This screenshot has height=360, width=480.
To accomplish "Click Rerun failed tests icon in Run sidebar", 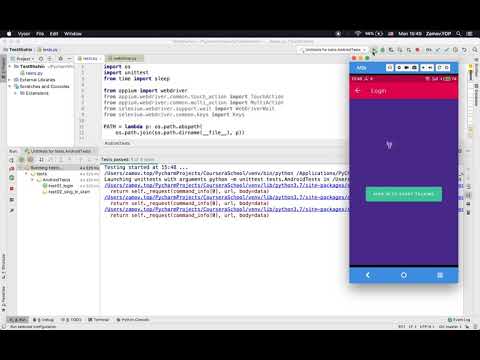I will 12,169.
